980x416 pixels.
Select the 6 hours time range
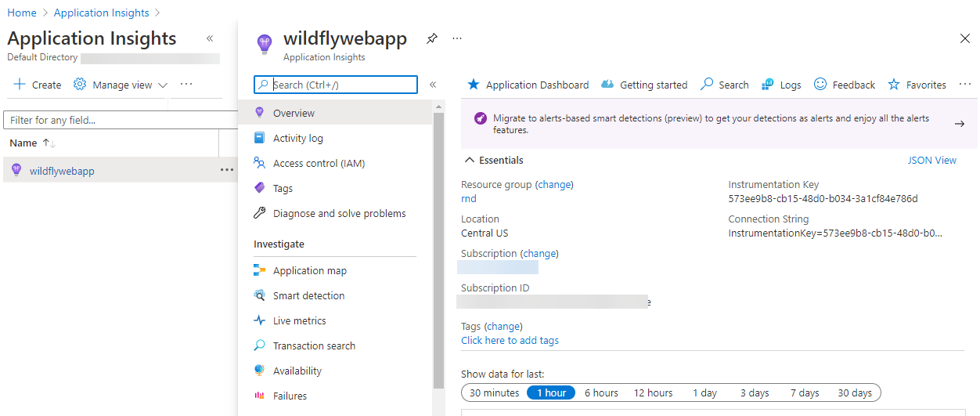tap(601, 392)
